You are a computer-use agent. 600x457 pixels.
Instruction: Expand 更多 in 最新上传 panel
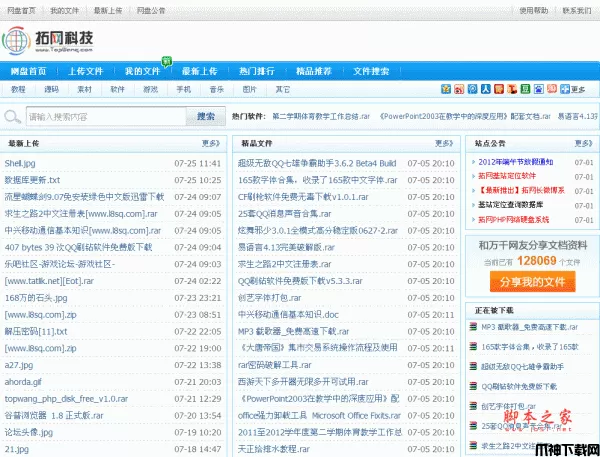[210, 143]
